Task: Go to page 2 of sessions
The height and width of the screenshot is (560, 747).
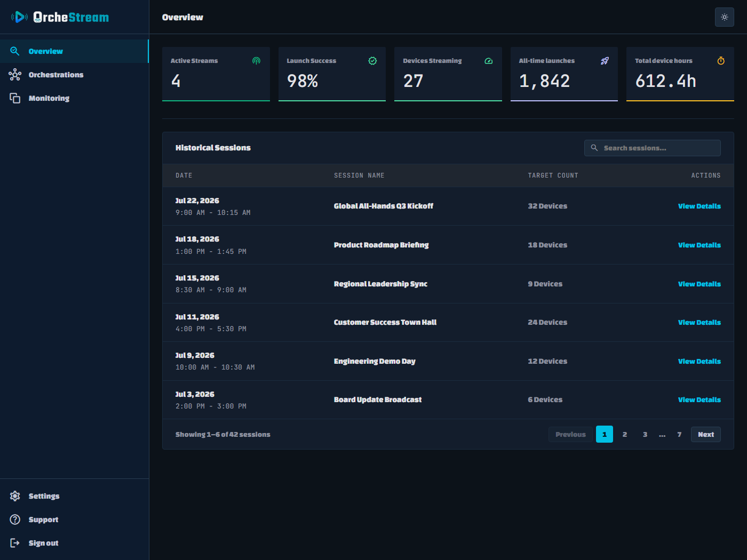Action: [625, 434]
